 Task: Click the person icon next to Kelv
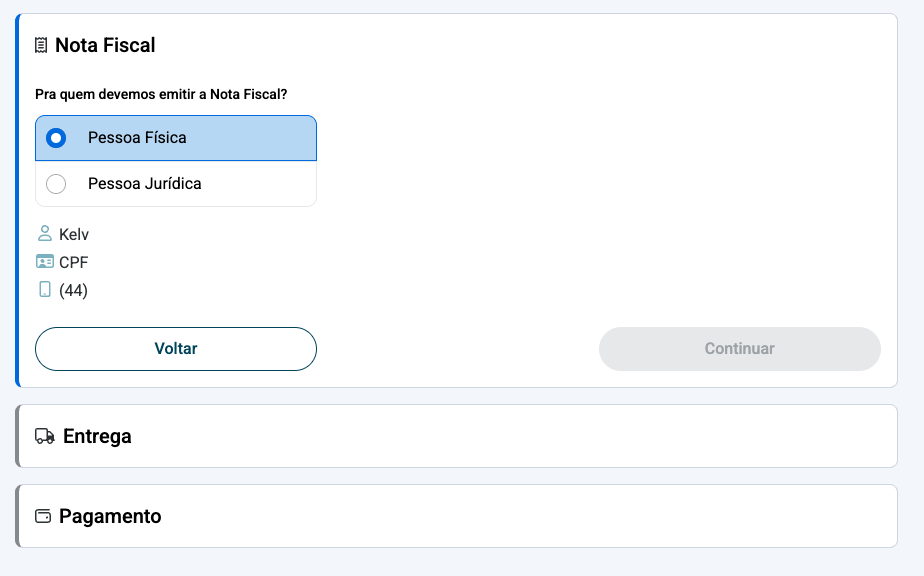[44, 234]
